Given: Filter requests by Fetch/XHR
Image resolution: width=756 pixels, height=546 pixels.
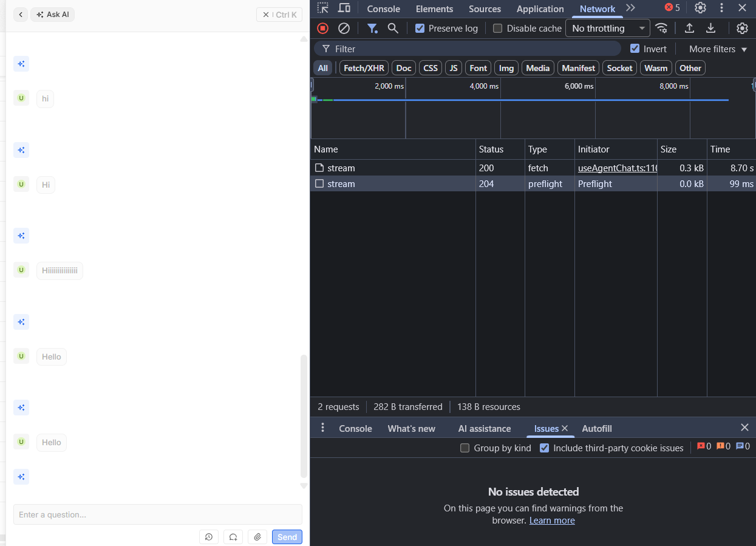Looking at the screenshot, I should tap(364, 68).
